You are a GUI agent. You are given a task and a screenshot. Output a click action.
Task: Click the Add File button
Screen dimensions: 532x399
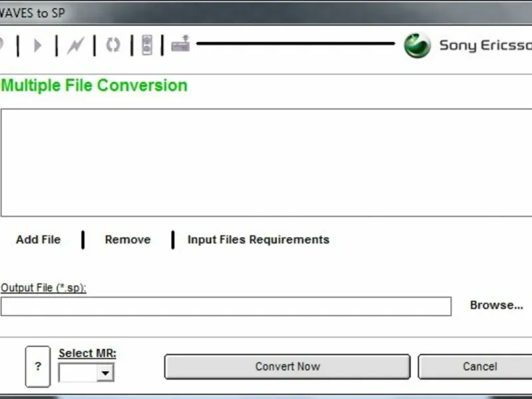click(x=38, y=239)
